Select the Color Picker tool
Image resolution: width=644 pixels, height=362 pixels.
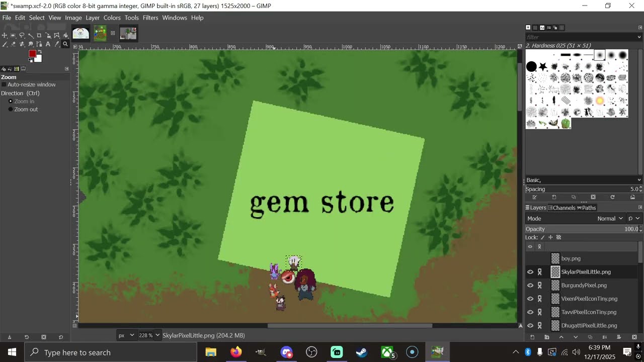[57, 44]
